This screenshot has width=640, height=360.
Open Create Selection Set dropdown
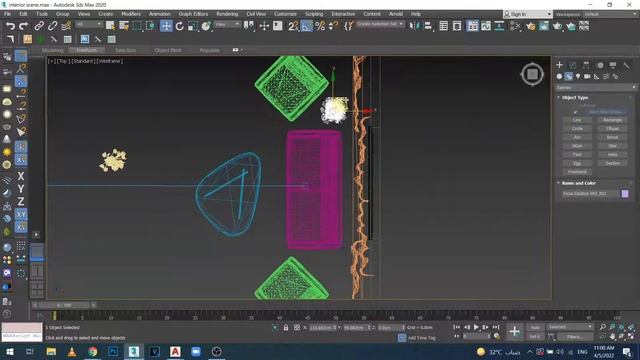click(380, 24)
